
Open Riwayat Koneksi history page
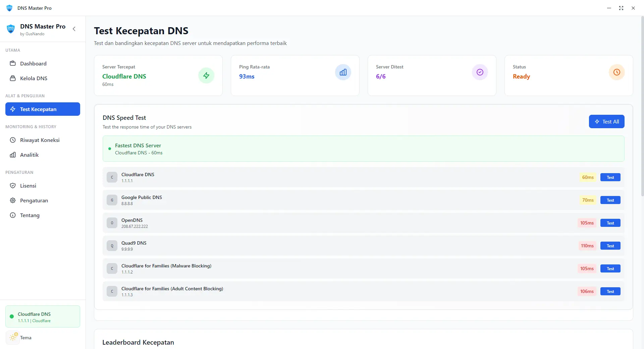pyautogui.click(x=43, y=140)
